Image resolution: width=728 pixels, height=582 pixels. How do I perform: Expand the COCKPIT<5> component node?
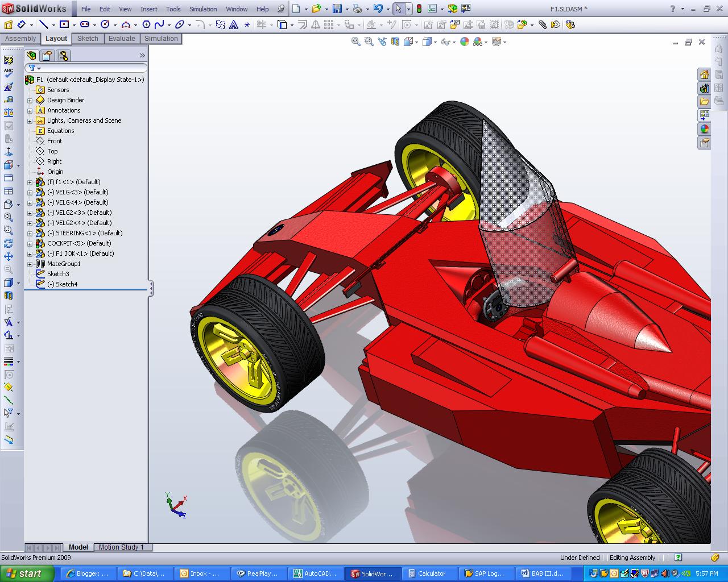pos(30,243)
